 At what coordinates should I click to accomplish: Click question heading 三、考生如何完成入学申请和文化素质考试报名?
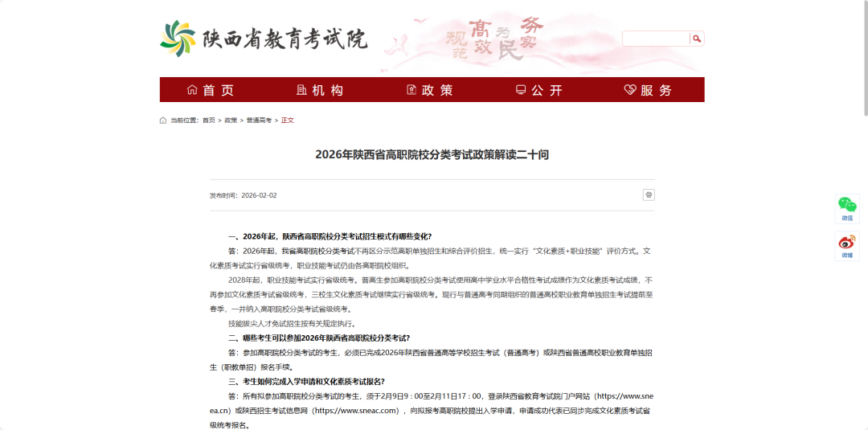click(x=306, y=382)
